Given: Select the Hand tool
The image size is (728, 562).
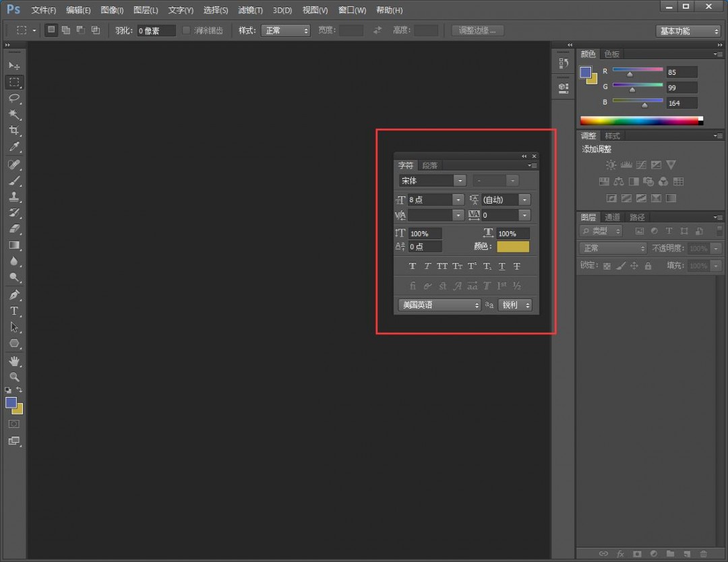Looking at the screenshot, I should [14, 361].
